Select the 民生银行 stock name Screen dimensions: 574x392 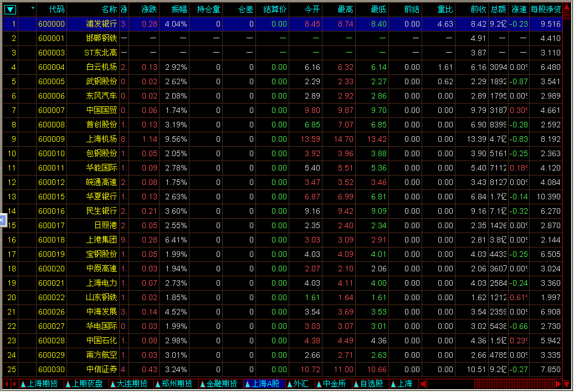click(x=101, y=211)
